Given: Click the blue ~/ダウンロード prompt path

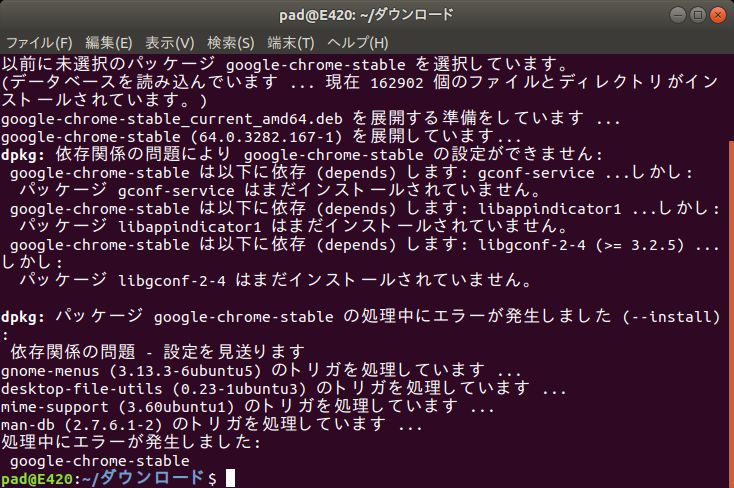Looking at the screenshot, I should tap(143, 478).
